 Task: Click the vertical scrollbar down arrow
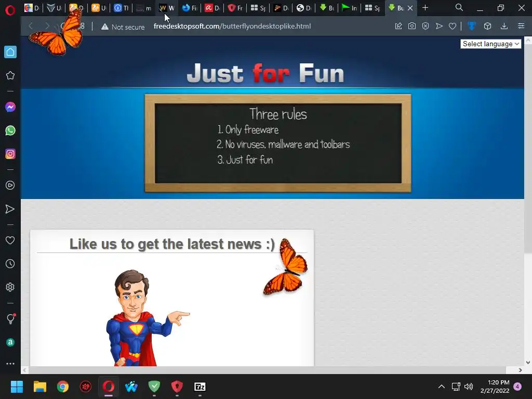pos(528,362)
